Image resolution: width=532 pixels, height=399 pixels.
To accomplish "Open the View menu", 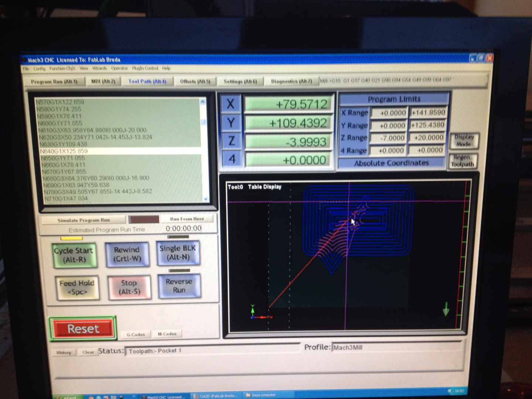I will (84, 68).
